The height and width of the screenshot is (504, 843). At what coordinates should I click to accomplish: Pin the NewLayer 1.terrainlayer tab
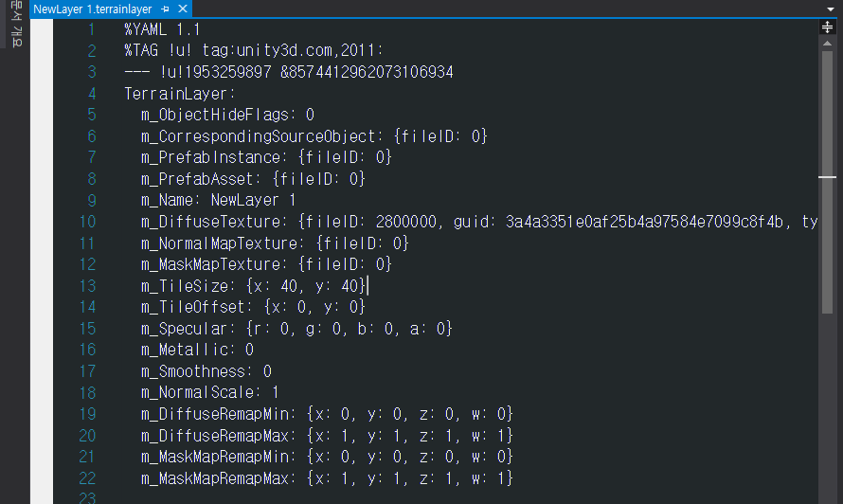click(165, 9)
